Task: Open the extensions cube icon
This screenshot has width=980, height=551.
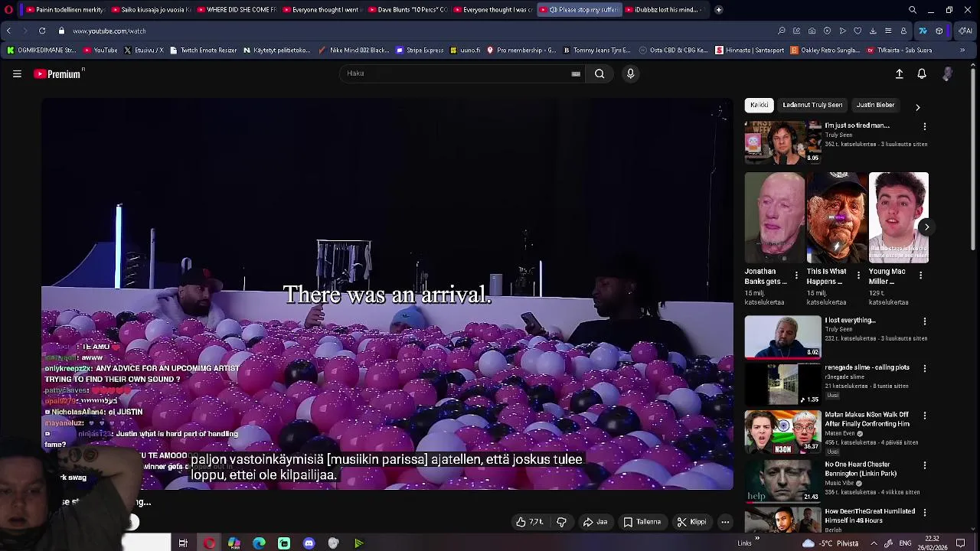Action: click(x=939, y=31)
